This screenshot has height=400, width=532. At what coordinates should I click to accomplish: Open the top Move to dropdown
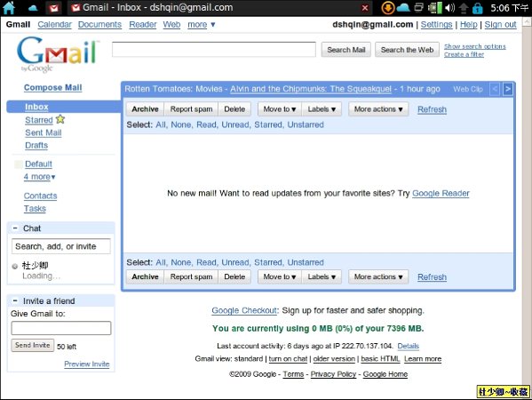pyautogui.click(x=280, y=109)
